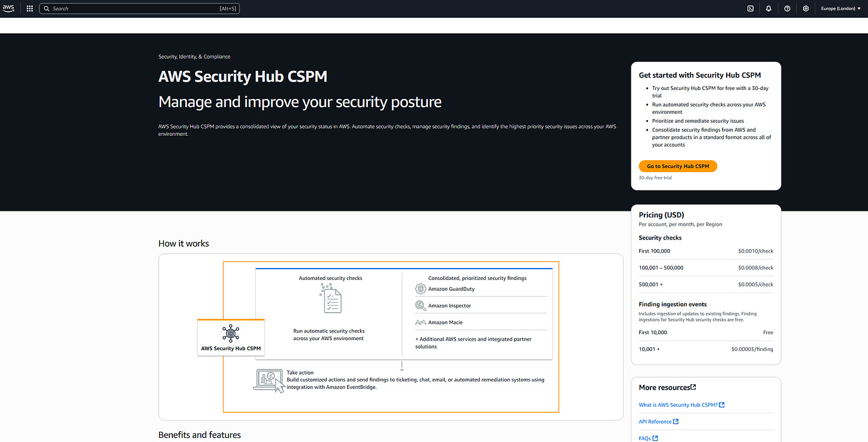Click external link icon next to API Reference
This screenshot has width=868, height=442.
(676, 422)
